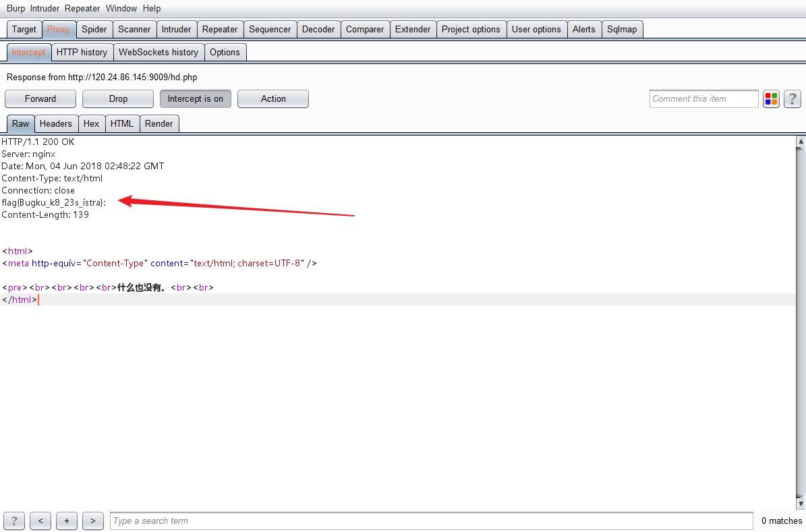The height and width of the screenshot is (532, 806).
Task: Open the Burp menu
Action: coord(16,8)
